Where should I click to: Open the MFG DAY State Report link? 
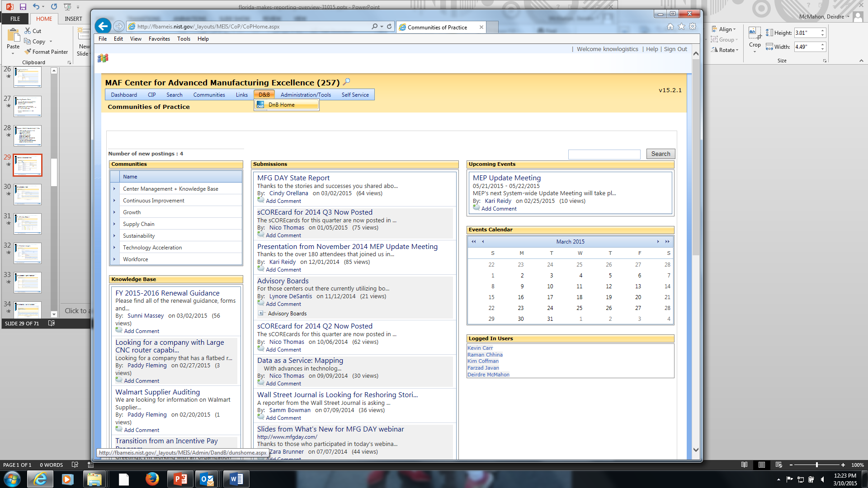pyautogui.click(x=293, y=178)
